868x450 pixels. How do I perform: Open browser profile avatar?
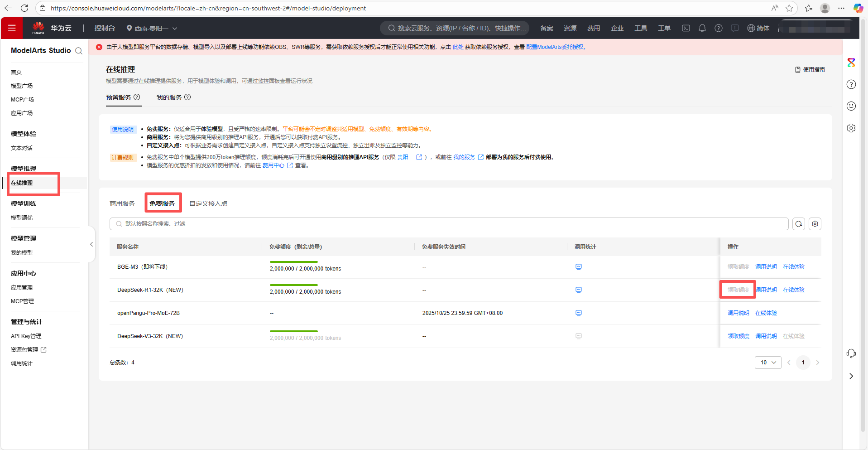click(x=825, y=8)
